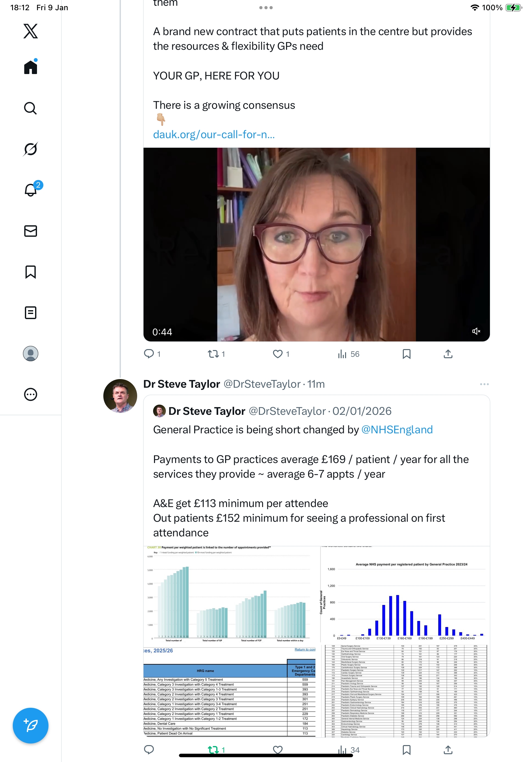Screen dimensions: 532x762
Task: Open Bookmarks in the left sidebar
Action: click(x=31, y=272)
